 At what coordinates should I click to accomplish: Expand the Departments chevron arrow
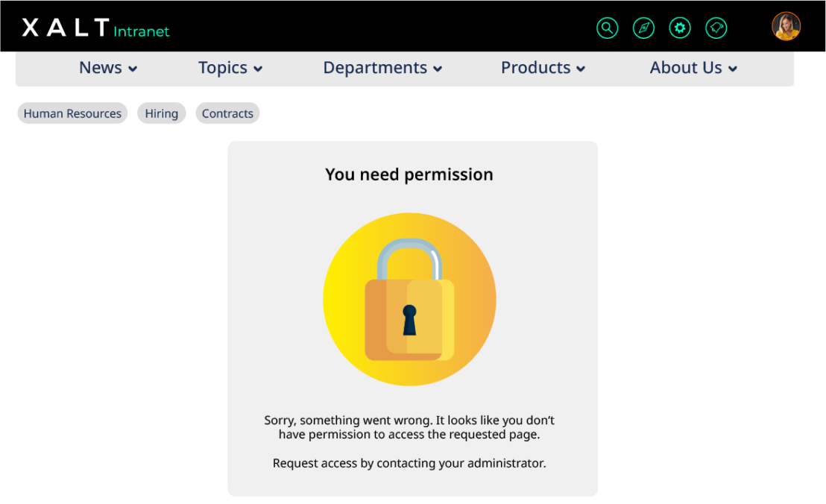click(438, 69)
